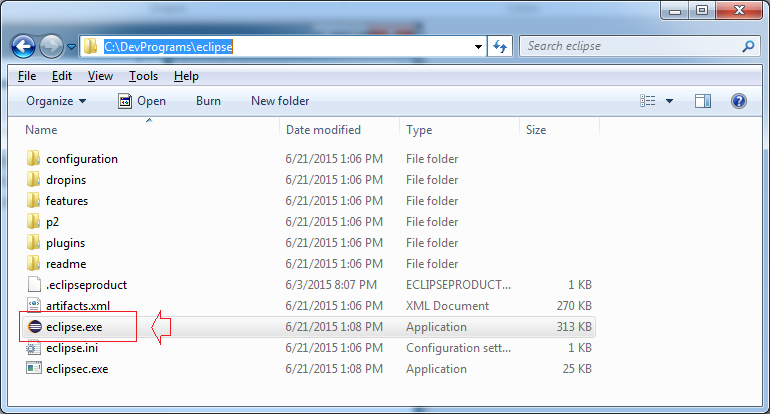The image size is (770, 414).
Task: Select the dropins folder icon
Action: (x=33, y=179)
